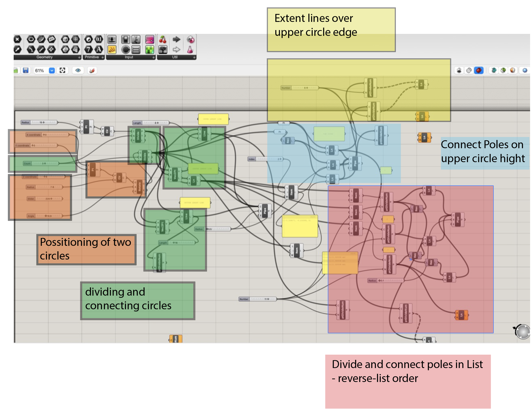Click the red sketch pen button
532x420 pixels.
coord(93,71)
